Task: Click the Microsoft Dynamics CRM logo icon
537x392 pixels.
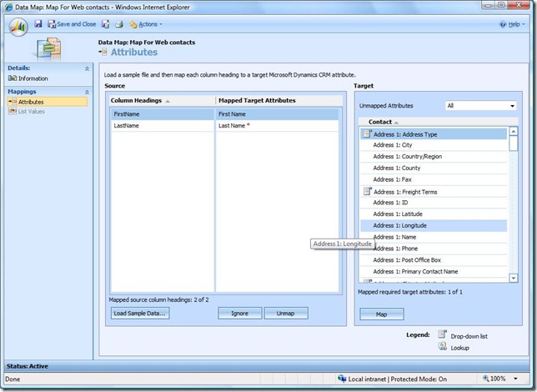Action: (x=18, y=25)
